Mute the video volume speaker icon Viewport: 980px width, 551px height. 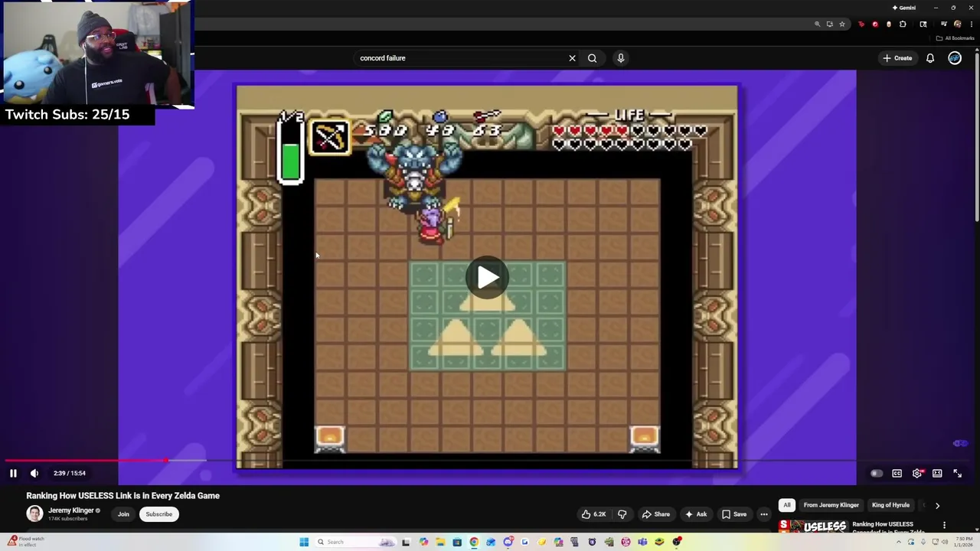[x=34, y=473]
